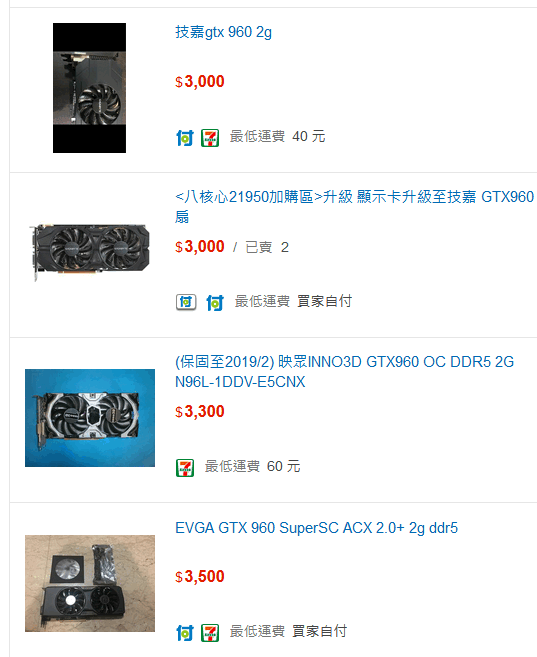The height and width of the screenshot is (657, 537).
Task: Open the 映眾INNO3D GTX960 OC DDR5 2G listing title
Action: click(x=344, y=372)
